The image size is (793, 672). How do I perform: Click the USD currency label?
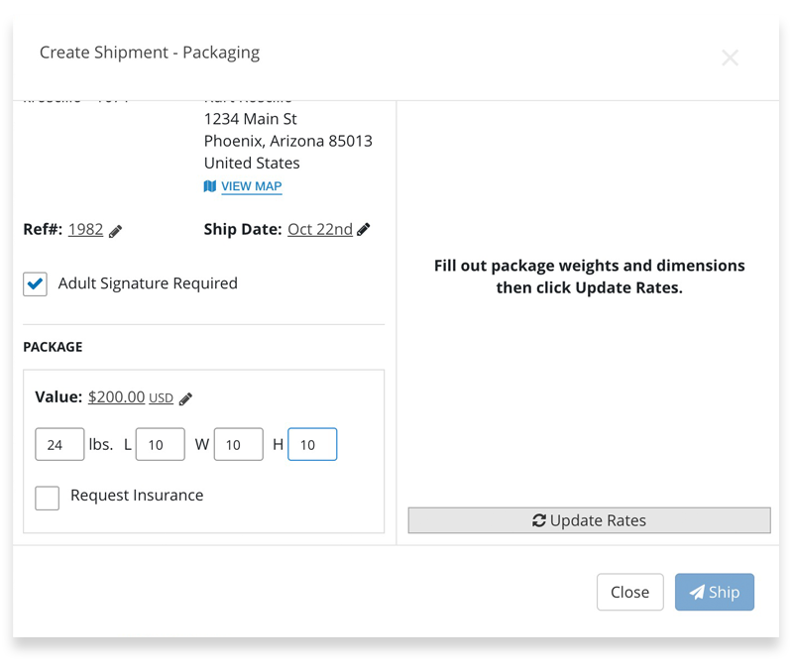pyautogui.click(x=161, y=398)
